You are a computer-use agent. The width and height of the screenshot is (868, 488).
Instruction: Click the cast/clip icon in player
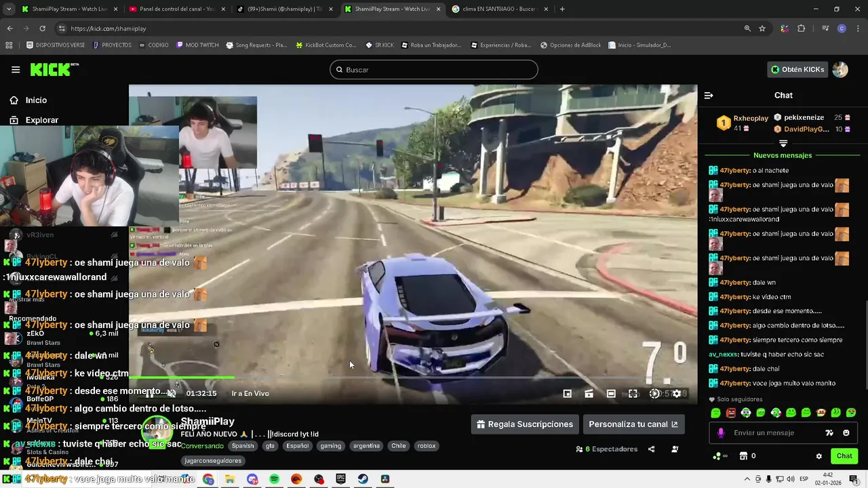pos(589,393)
